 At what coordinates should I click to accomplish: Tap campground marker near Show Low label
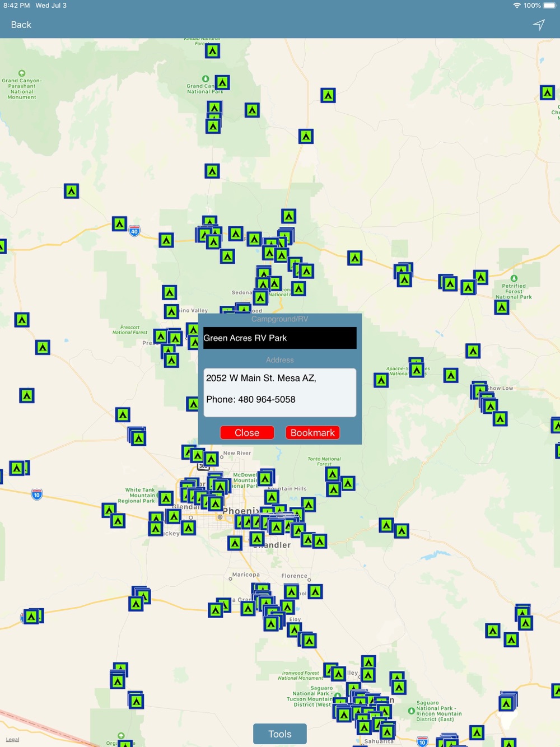479,391
